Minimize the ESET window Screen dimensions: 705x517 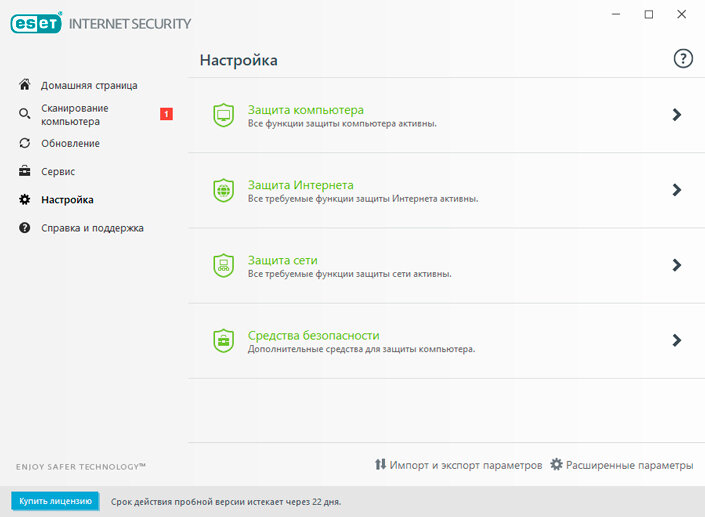click(616, 14)
